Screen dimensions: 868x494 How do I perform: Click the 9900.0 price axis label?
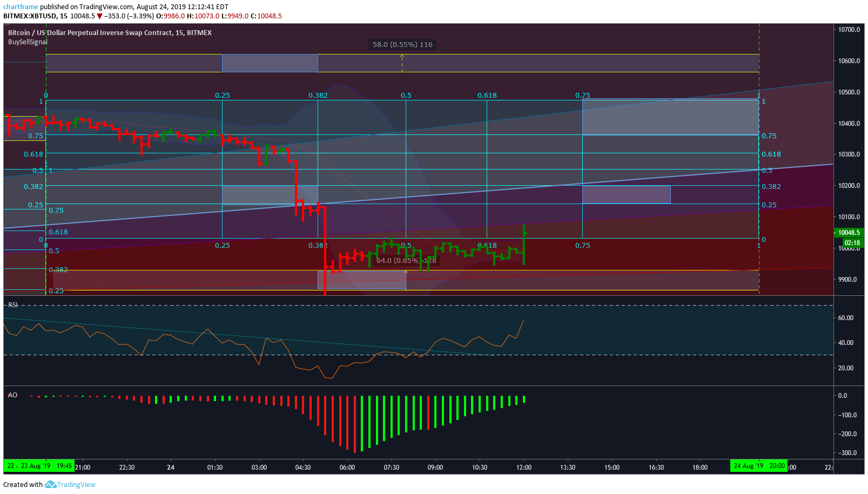click(847, 280)
